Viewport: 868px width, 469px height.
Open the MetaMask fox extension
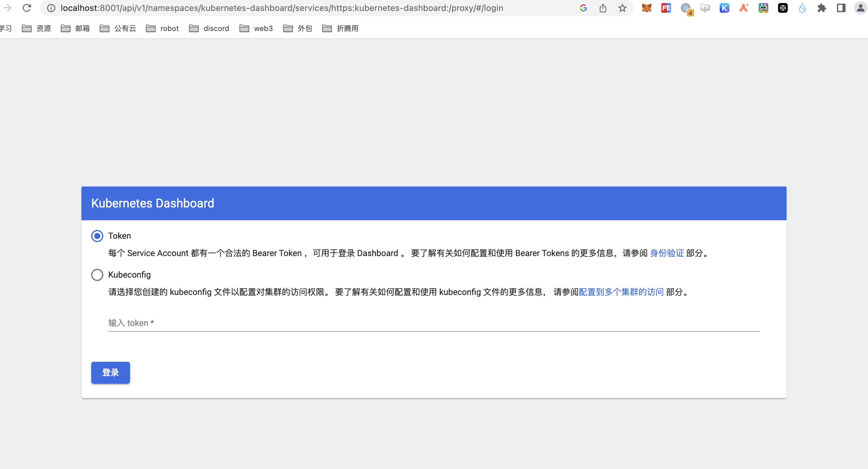pyautogui.click(x=646, y=8)
